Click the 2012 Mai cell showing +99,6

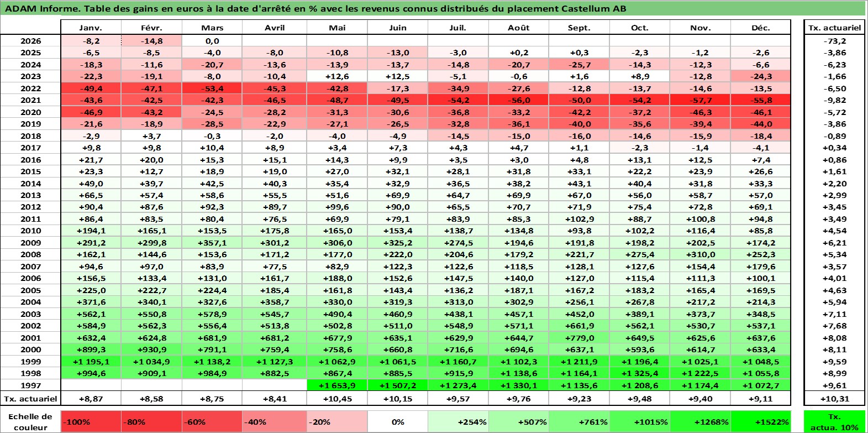pyautogui.click(x=337, y=207)
